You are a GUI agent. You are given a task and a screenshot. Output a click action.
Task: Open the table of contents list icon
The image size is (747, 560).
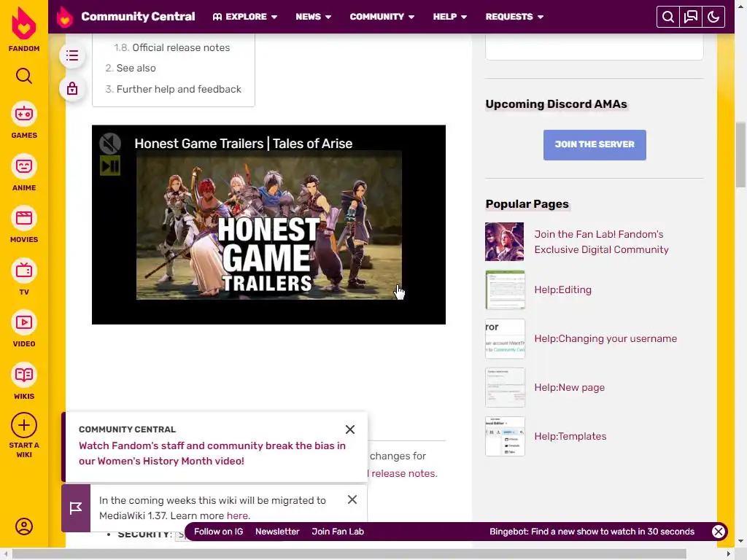(x=72, y=55)
